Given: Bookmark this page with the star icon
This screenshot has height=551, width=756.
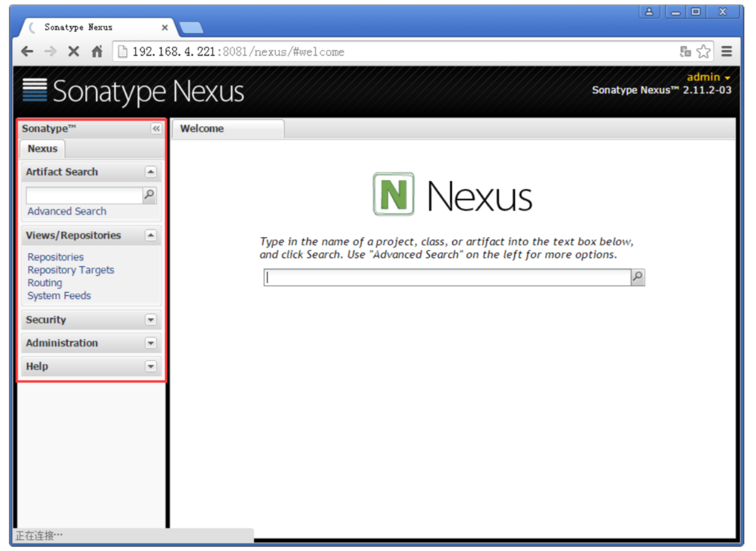Looking at the screenshot, I should click(x=704, y=52).
